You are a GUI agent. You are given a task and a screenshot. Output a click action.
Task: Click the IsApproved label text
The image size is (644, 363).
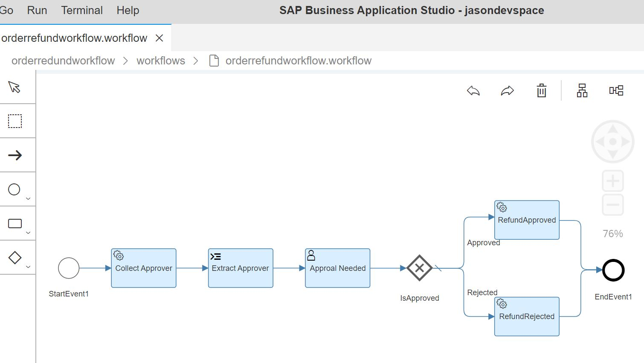(420, 298)
